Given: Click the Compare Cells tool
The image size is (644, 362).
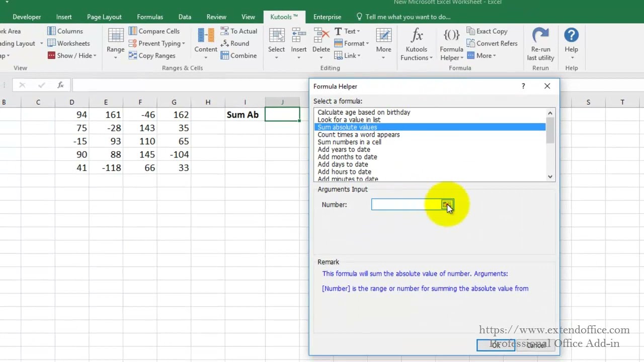Looking at the screenshot, I should point(154,31).
